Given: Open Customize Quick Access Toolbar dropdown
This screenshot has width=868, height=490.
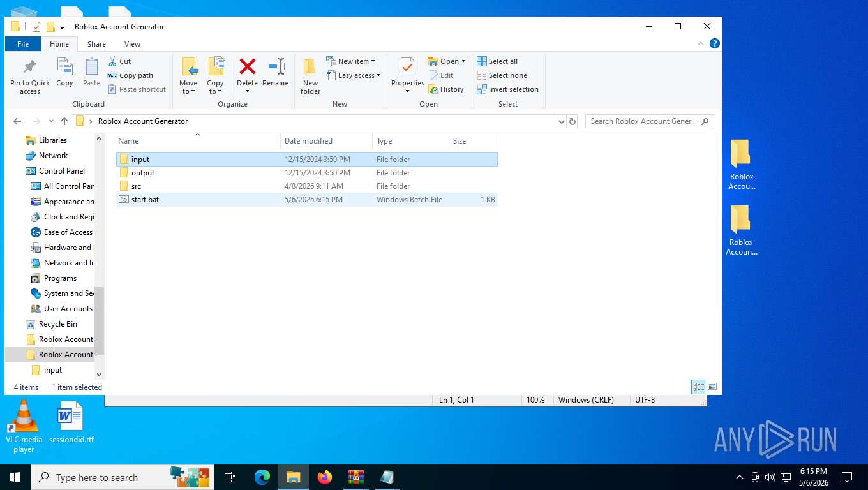Looking at the screenshot, I should click(x=62, y=27).
